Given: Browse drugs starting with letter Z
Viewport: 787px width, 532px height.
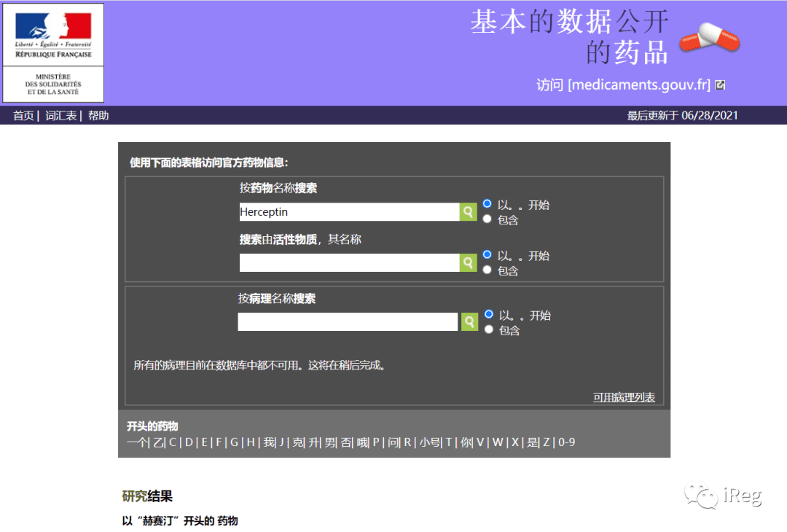Looking at the screenshot, I should [546, 442].
